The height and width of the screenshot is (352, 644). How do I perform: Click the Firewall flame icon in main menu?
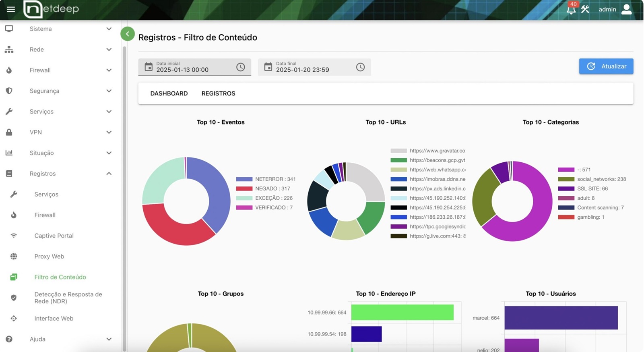[9, 70]
